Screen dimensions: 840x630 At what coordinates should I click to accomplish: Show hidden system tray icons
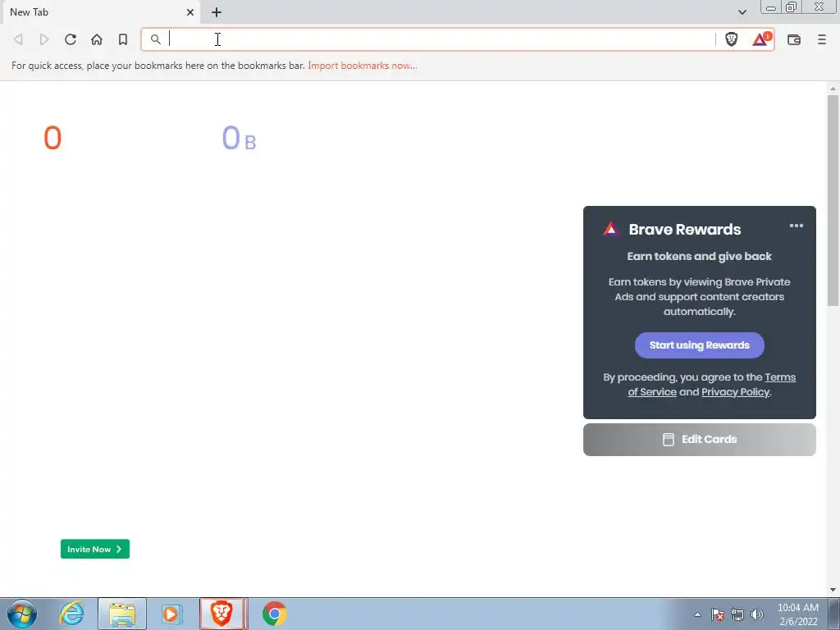(697, 614)
